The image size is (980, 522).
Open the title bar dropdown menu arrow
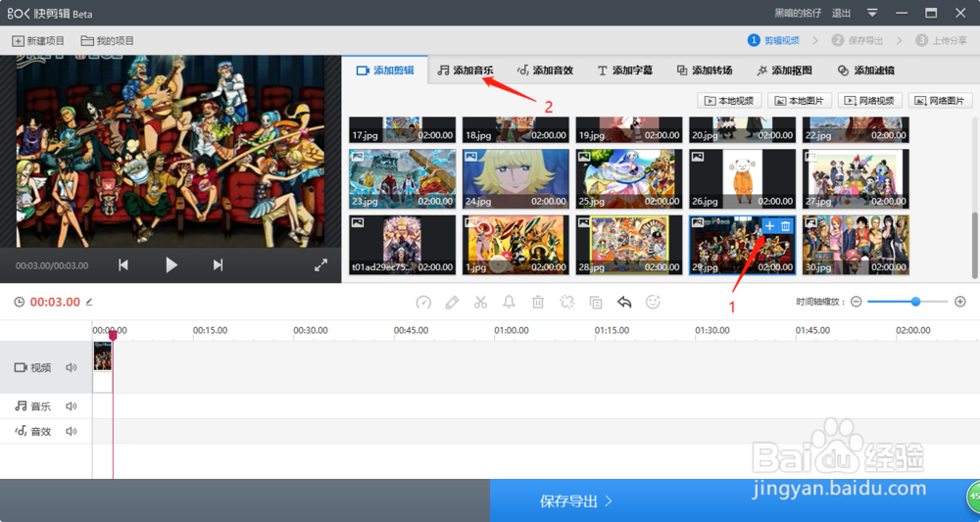tap(872, 13)
